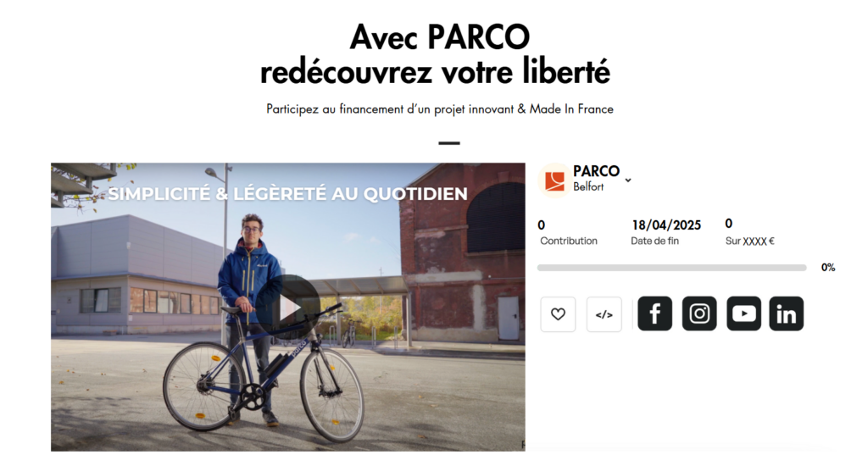Open the YouTube channel icon
Viewport: 868px width, 466px height.
coord(743,313)
